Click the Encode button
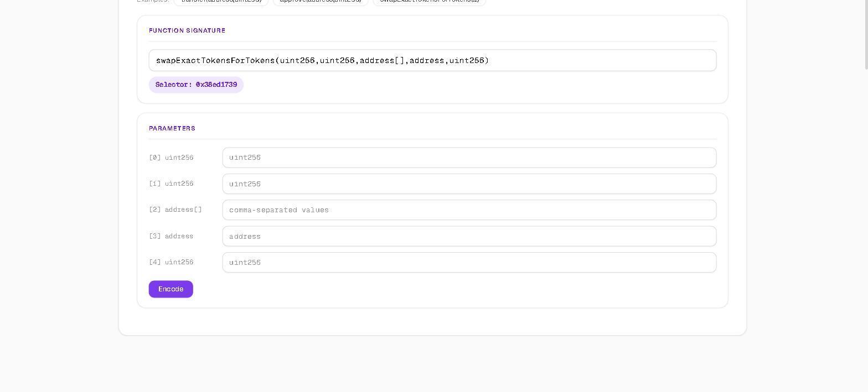Screen dimensions: 868x392 (x=170, y=289)
